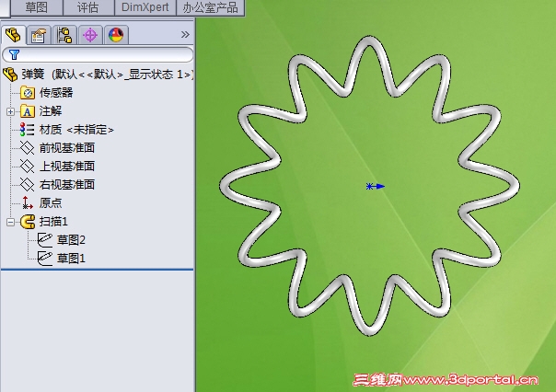Switch to the 草图 ribbon tab

(x=37, y=7)
